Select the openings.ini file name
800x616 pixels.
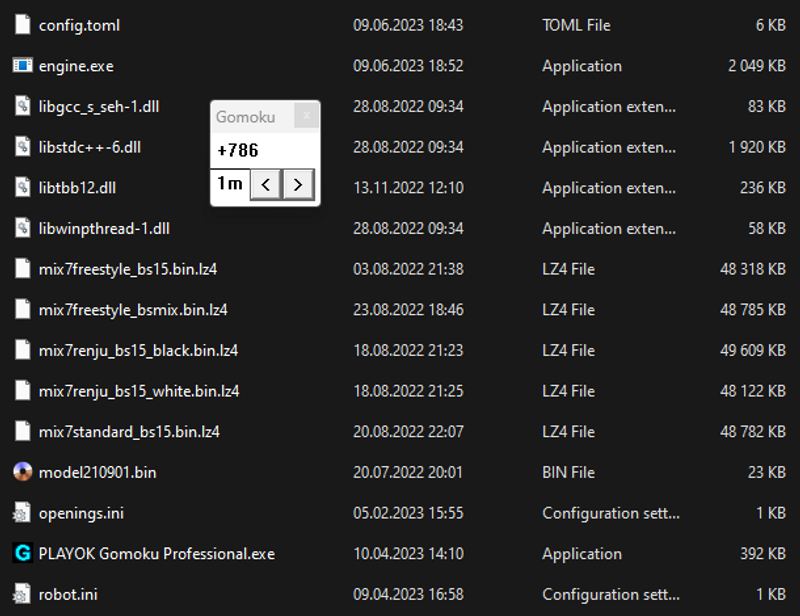(81, 513)
